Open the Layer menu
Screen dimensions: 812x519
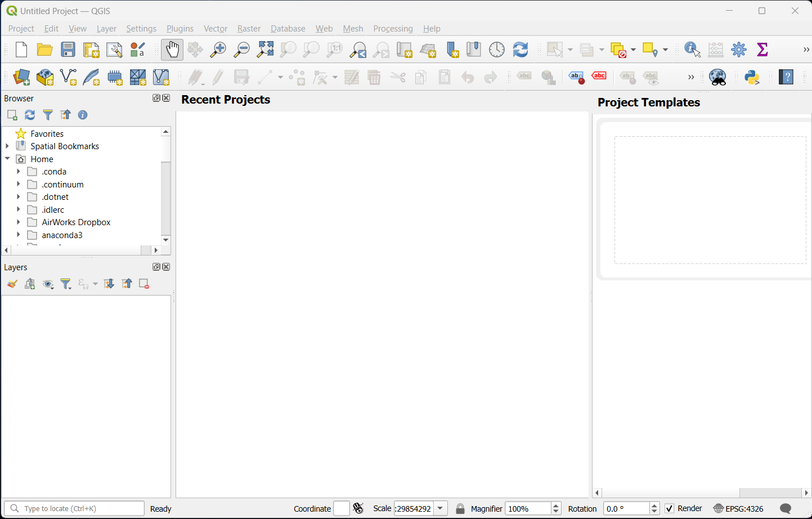pyautogui.click(x=106, y=29)
